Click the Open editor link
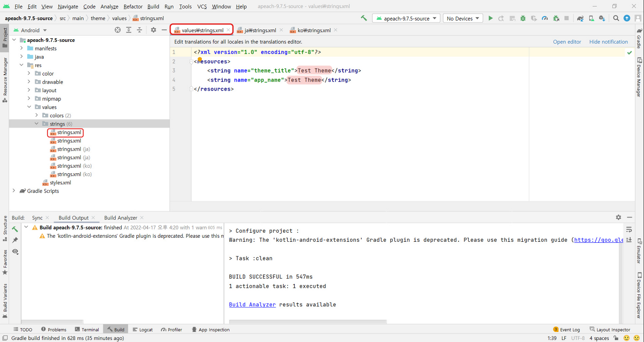 click(567, 42)
